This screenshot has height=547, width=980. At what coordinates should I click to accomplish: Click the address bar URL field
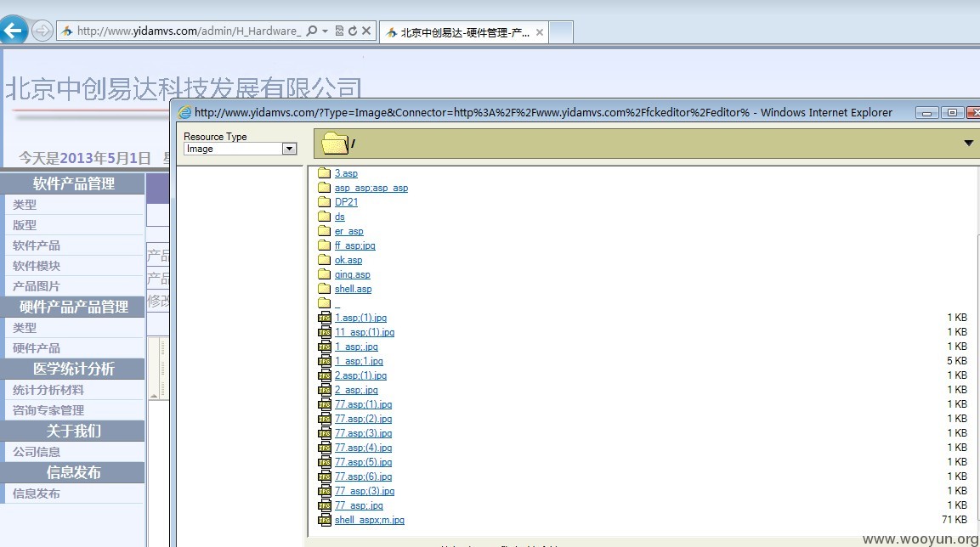point(190,31)
